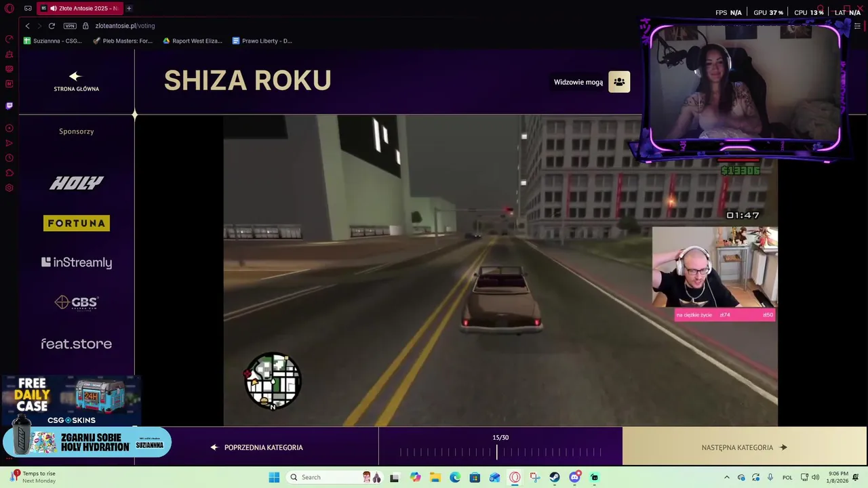Open the browser easy setup menu icon
Viewport: 868px width, 488px height.
coord(857,26)
